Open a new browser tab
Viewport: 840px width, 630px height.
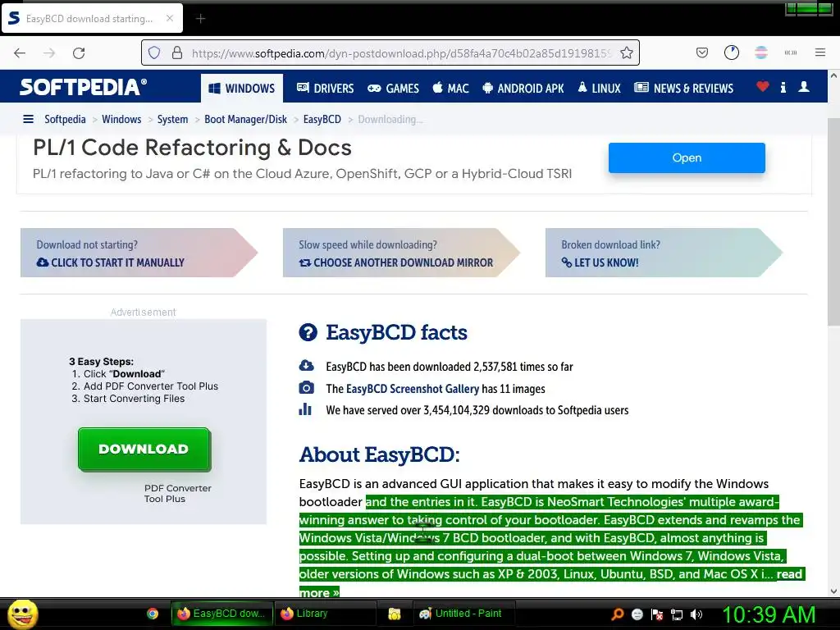[200, 19]
